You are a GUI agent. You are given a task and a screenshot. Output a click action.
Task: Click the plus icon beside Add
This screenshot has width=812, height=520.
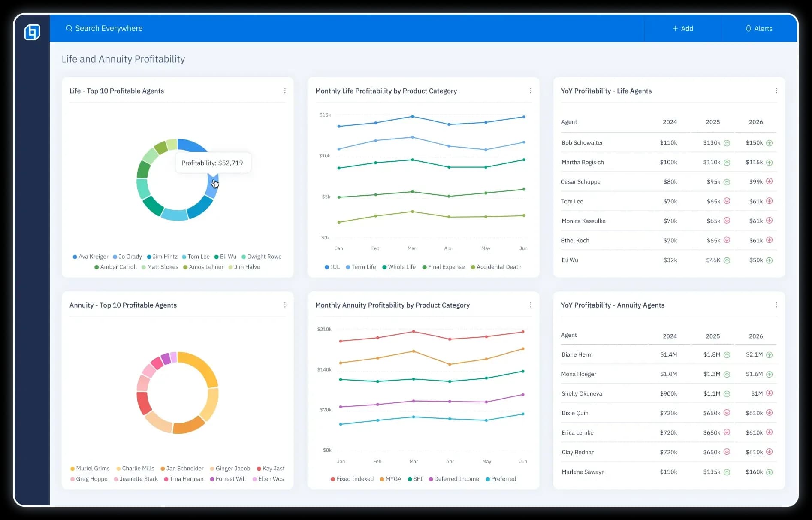pyautogui.click(x=675, y=28)
